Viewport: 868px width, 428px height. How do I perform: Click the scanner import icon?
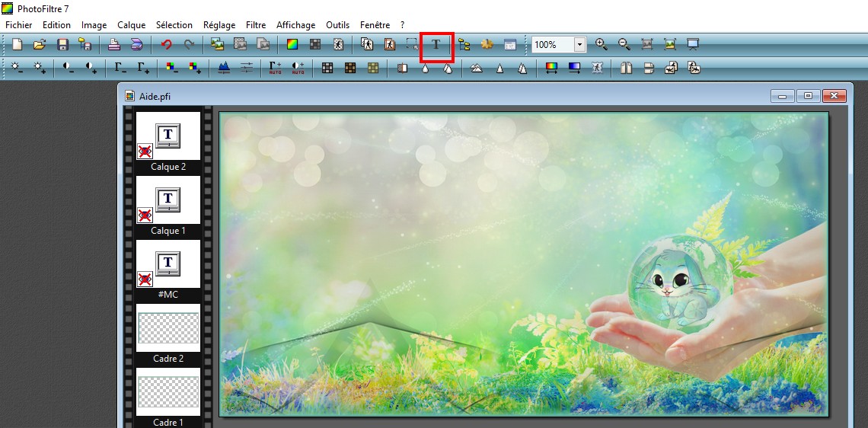(137, 44)
